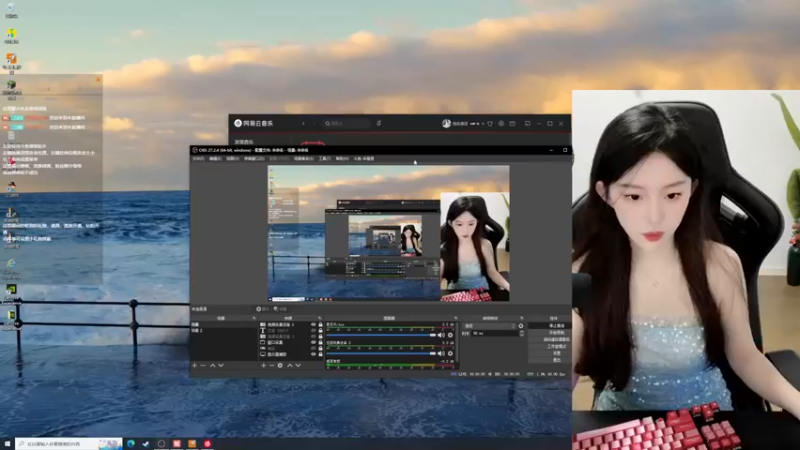Mute the second audio mixer channel speaker
The width and height of the screenshot is (800, 450).
[x=441, y=354]
